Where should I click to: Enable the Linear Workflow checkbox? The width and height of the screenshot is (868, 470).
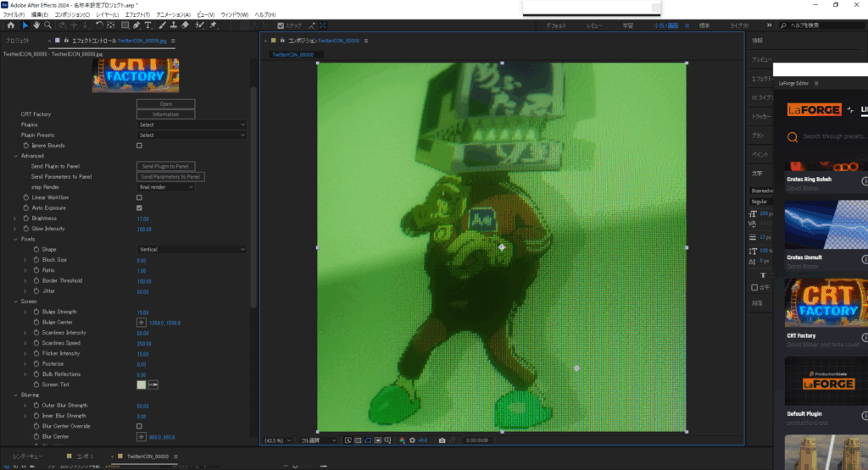140,197
